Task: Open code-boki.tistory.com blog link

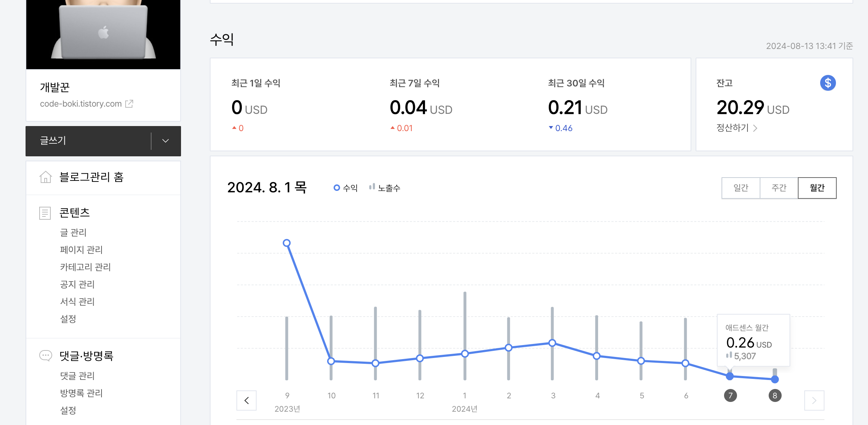Action: (81, 104)
